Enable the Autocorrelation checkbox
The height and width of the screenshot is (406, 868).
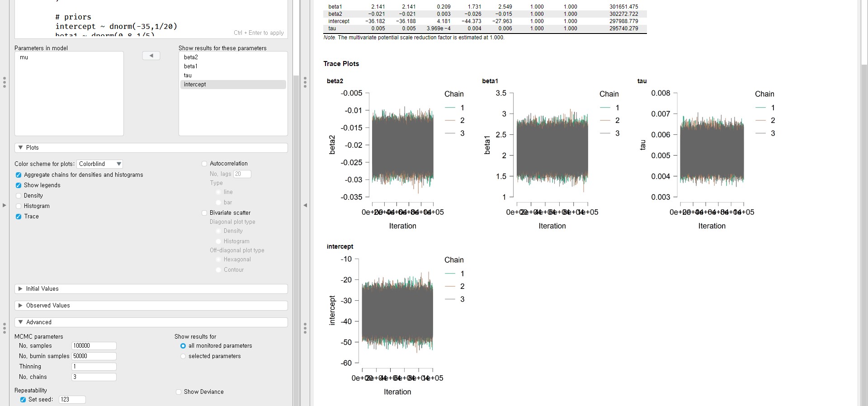(x=204, y=164)
